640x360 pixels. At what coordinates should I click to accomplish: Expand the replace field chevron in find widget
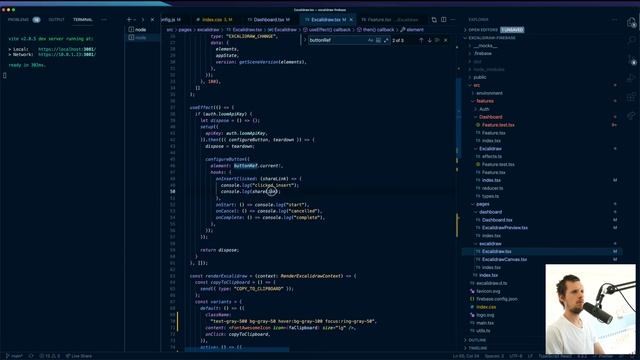[304, 40]
